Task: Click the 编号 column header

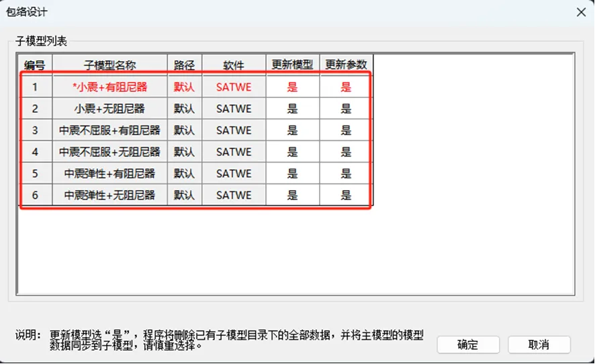Action: coord(35,65)
